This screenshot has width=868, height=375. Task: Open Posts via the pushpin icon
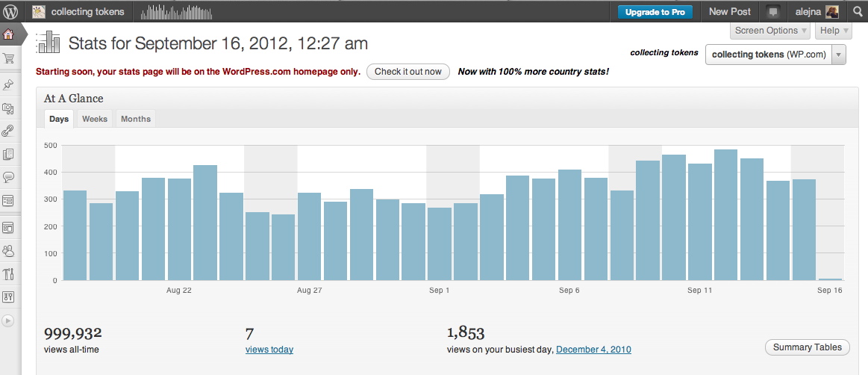[x=9, y=84]
